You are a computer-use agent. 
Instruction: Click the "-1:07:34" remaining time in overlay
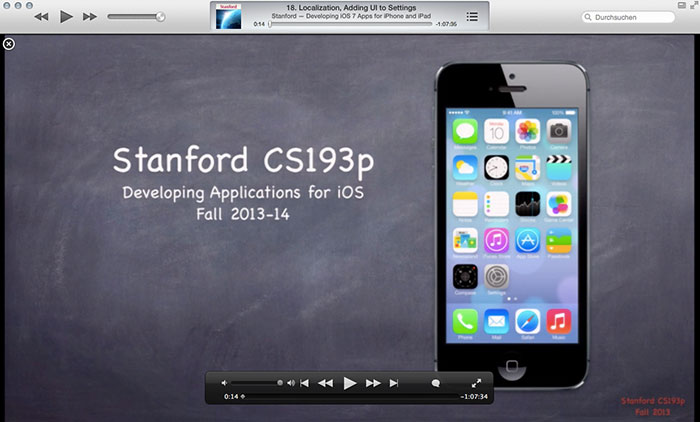coord(474,396)
